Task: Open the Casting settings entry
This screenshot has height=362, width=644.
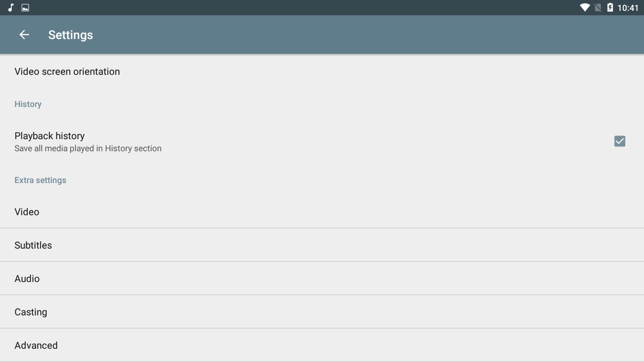Action: tap(322, 312)
